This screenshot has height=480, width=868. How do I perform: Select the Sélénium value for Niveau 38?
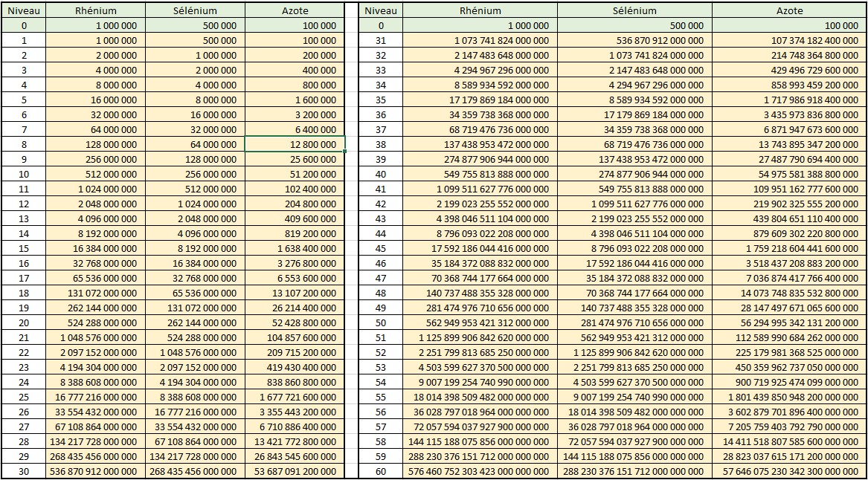click(x=634, y=145)
